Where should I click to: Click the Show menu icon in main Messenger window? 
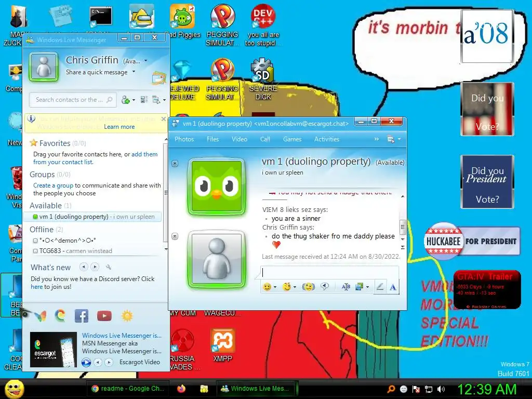pos(156,100)
